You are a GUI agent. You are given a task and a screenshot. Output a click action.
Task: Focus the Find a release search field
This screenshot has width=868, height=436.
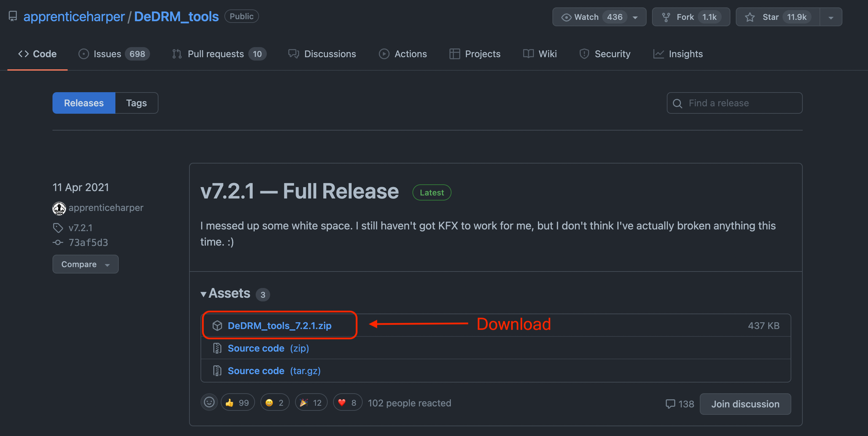pyautogui.click(x=734, y=103)
